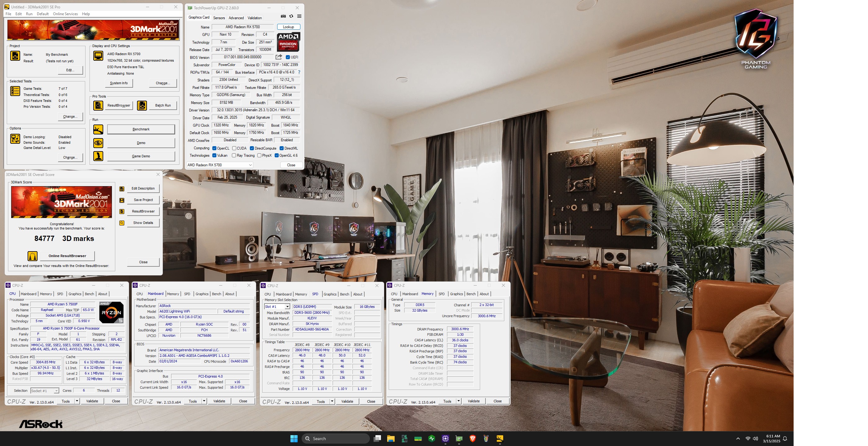Open the Socket #1 selection dropdown in CPU-Z
868x446 pixels.
45,391
